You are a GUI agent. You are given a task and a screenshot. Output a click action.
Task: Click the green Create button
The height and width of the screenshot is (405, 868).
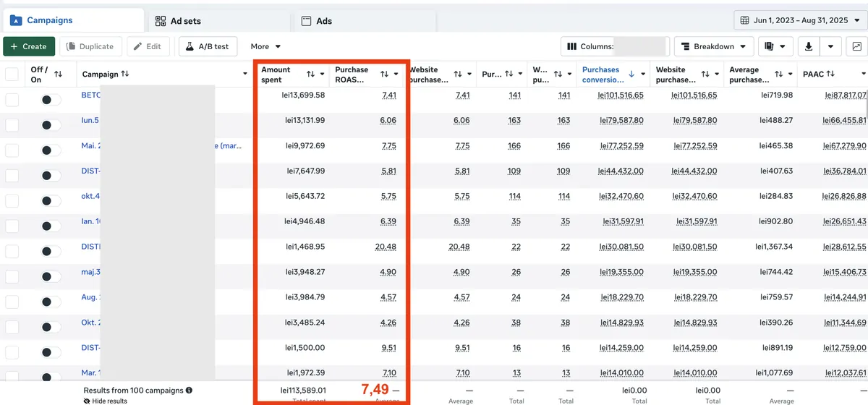29,46
